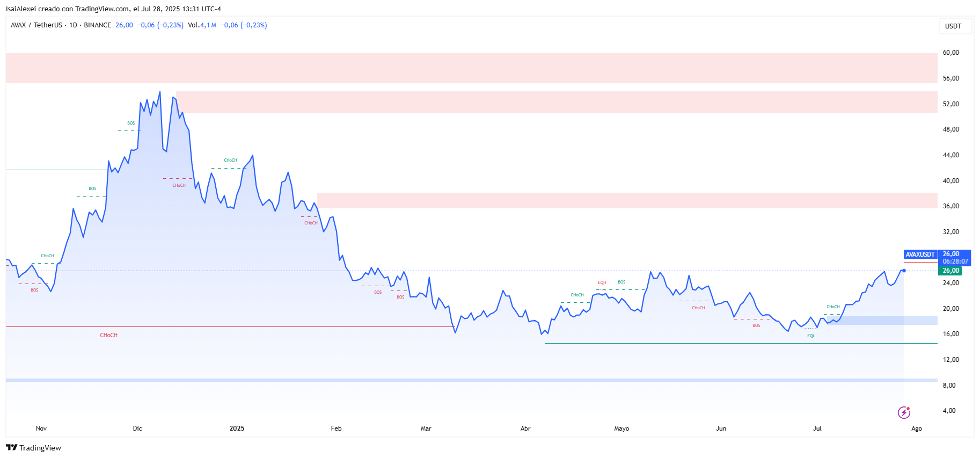The height and width of the screenshot is (458, 980).
Task: Click the 2025 label on time axis
Action: tap(237, 428)
